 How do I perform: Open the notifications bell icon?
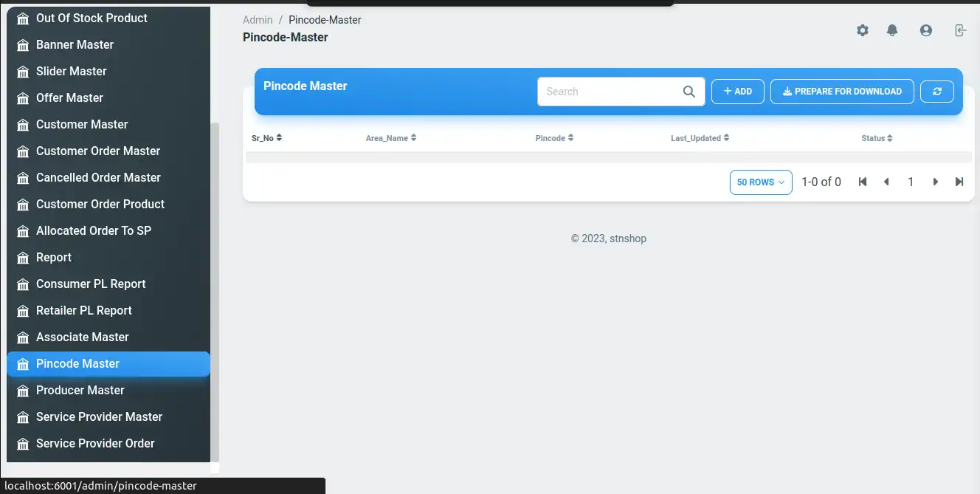point(892,30)
